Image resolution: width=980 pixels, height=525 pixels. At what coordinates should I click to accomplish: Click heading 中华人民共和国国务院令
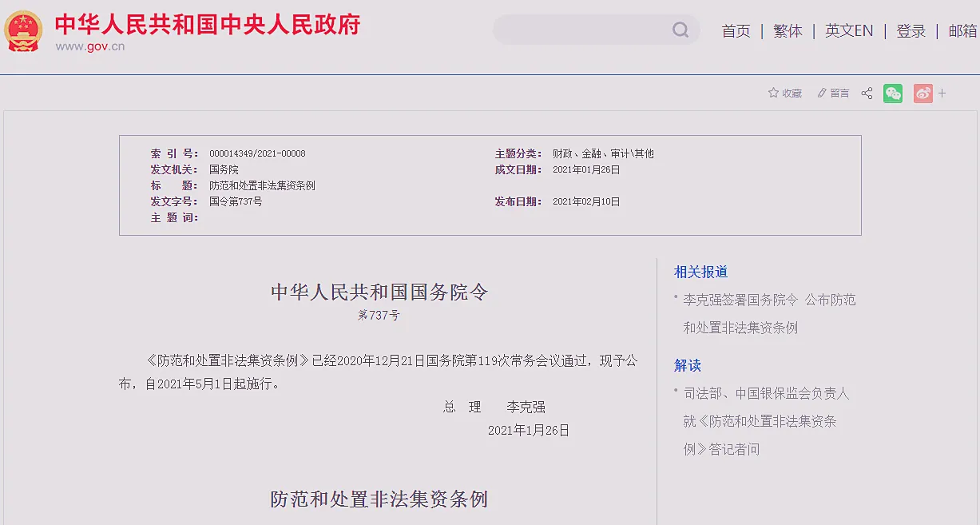coord(379,292)
